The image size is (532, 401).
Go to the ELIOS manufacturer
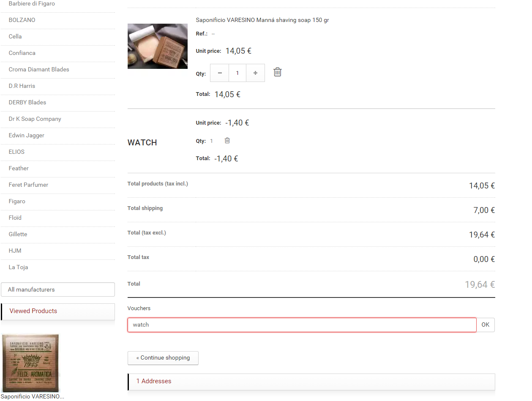click(17, 152)
